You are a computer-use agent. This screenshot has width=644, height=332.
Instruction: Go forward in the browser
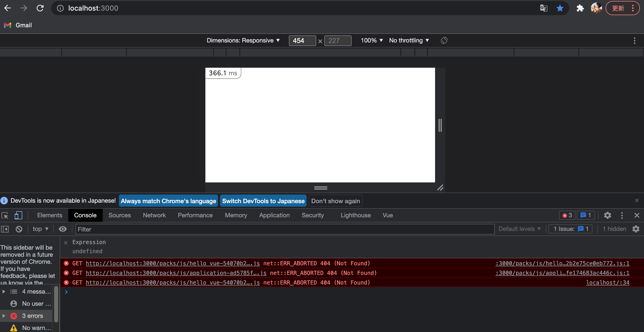click(x=24, y=8)
